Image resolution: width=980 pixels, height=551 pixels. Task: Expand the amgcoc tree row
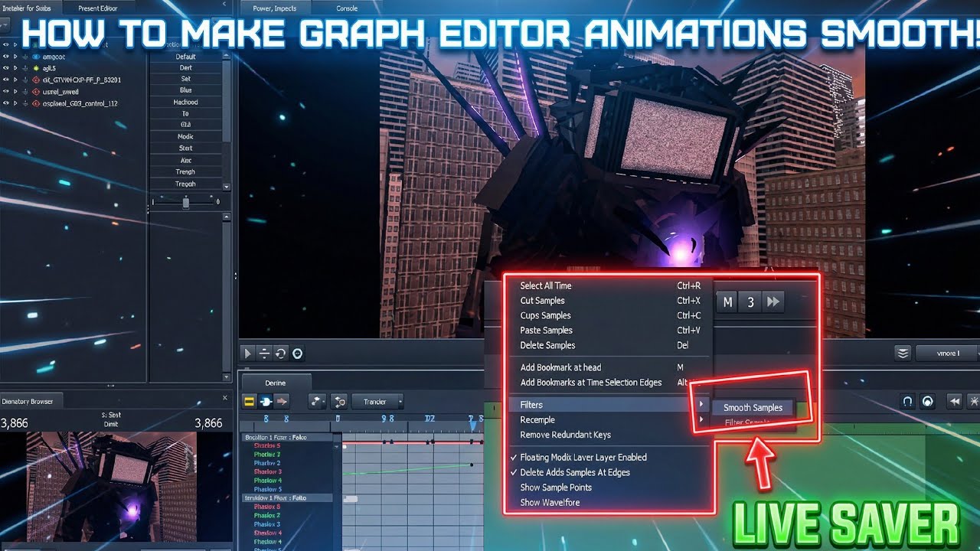tap(15, 57)
